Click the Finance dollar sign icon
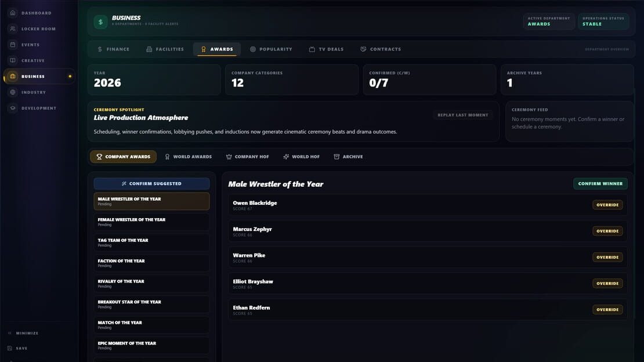The width and height of the screenshot is (644, 362). click(x=100, y=49)
